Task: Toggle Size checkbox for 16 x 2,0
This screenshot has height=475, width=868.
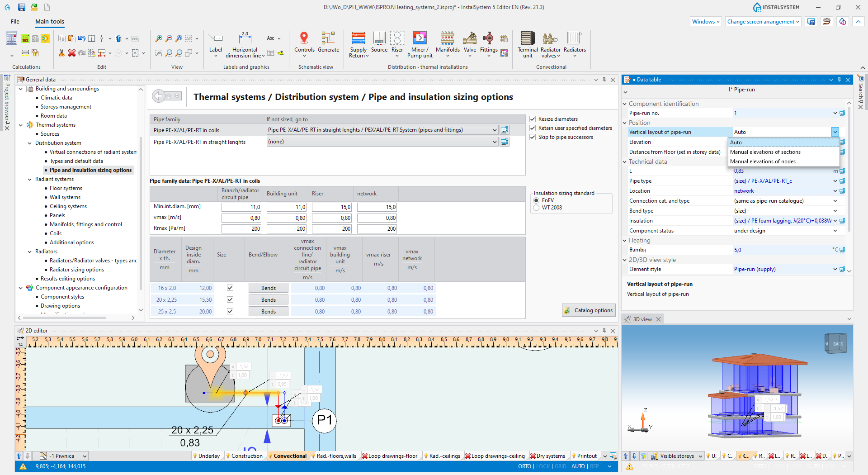Action: pyautogui.click(x=230, y=288)
